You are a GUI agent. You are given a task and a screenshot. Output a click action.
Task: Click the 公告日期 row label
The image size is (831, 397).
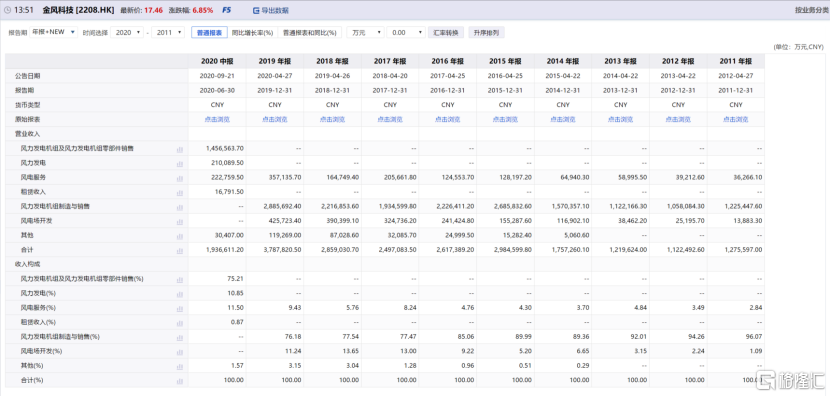coord(27,76)
